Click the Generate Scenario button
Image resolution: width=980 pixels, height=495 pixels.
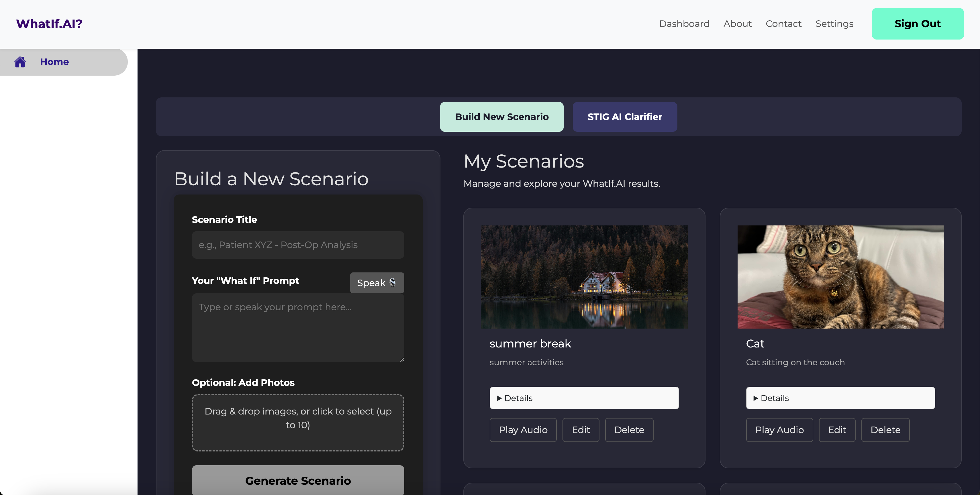[x=298, y=481]
